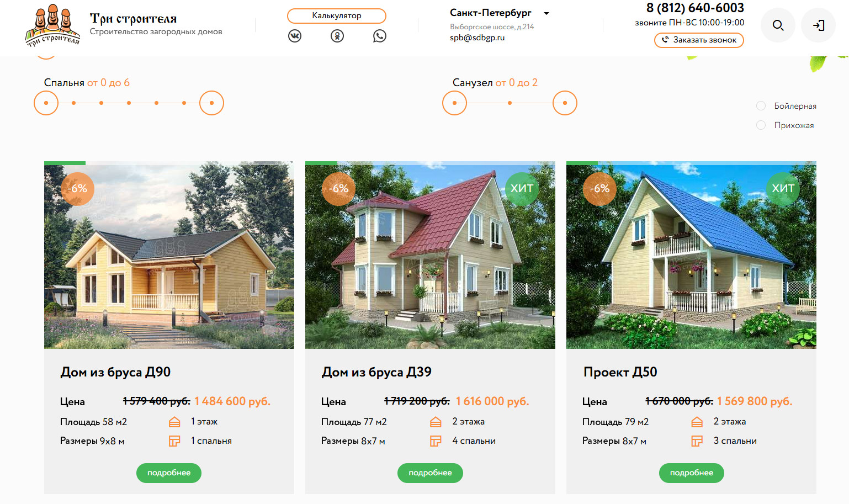
Task: Open the VK social network icon
Action: click(295, 36)
